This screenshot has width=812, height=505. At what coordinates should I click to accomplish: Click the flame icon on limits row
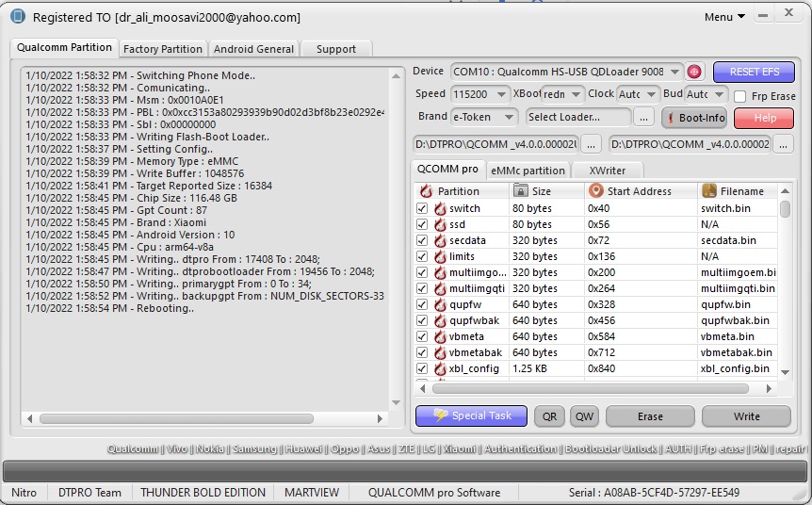point(440,256)
